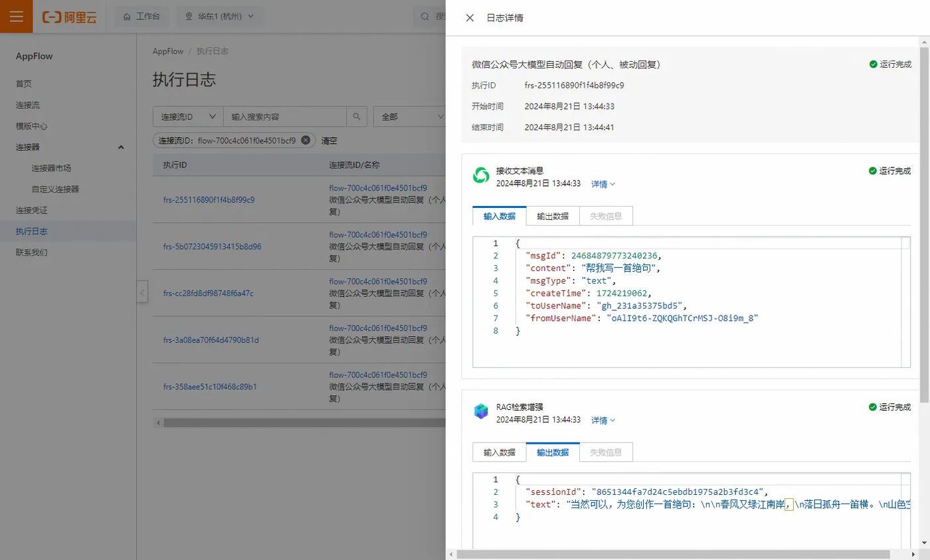Open 模版中心 in the sidebar

point(32,126)
